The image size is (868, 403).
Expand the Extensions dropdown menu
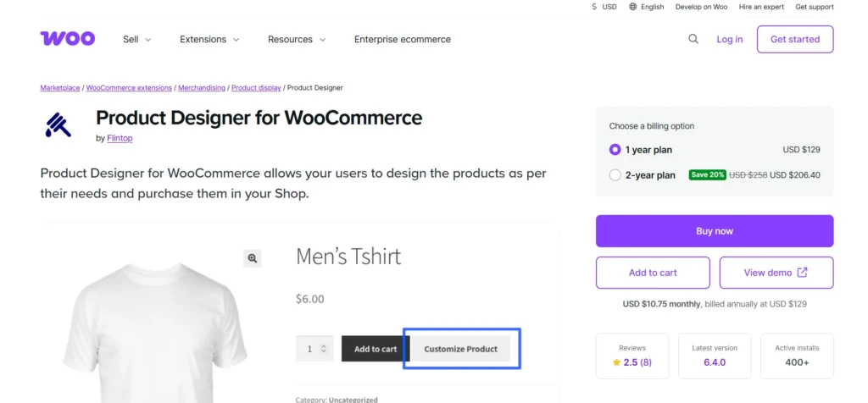(x=209, y=39)
